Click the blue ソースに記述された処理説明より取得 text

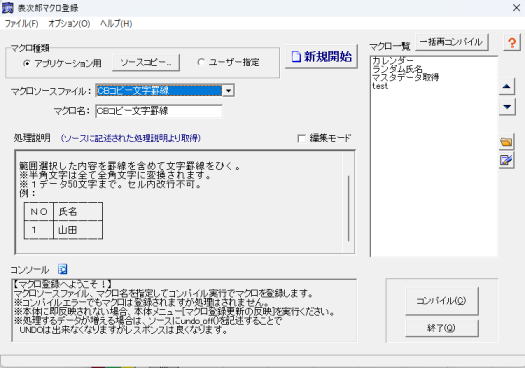131,138
